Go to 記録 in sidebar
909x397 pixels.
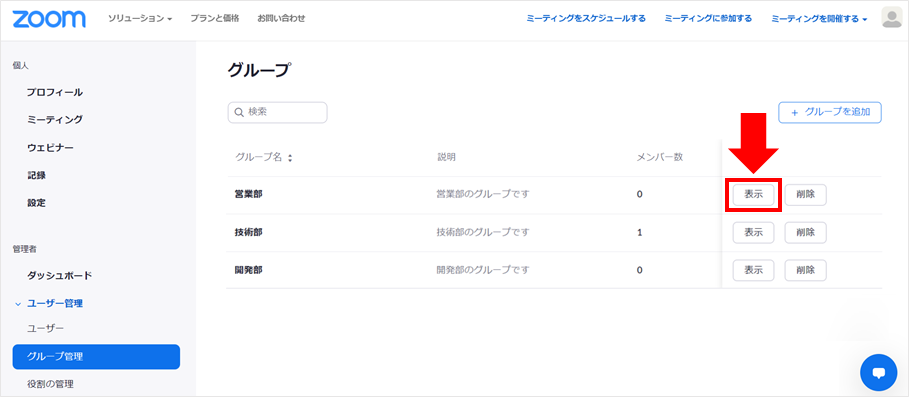coord(36,175)
